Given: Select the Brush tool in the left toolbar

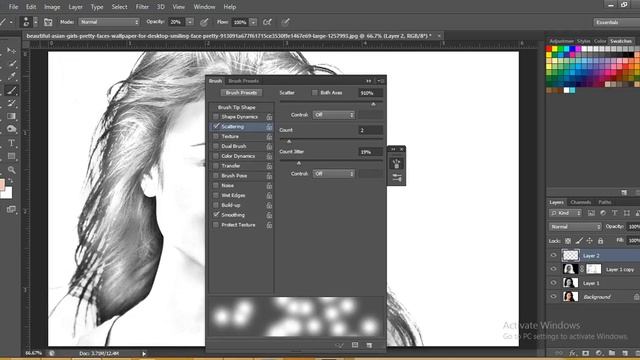Looking at the screenshot, I should [11, 90].
